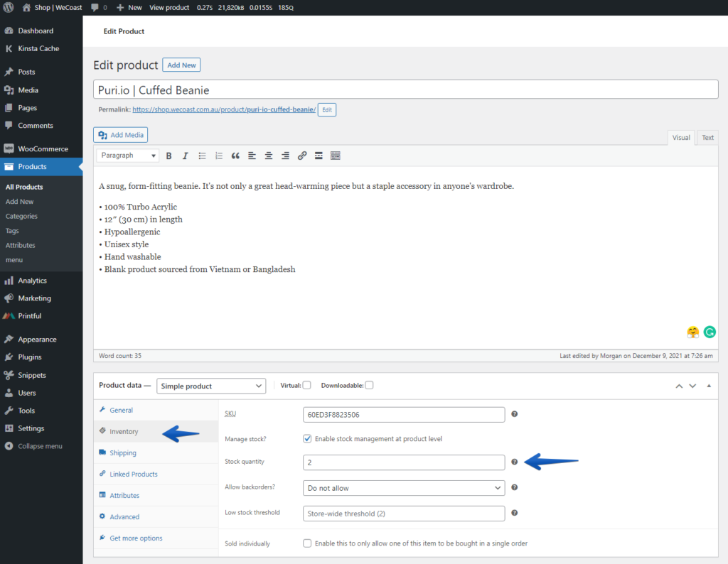
Task: Align text right in editor
Action: coord(285,156)
